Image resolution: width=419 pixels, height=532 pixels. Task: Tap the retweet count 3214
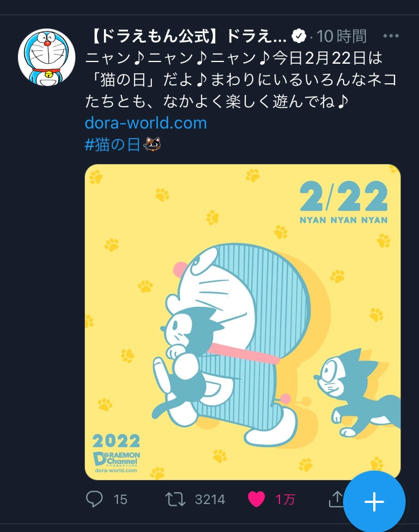pyautogui.click(x=210, y=500)
